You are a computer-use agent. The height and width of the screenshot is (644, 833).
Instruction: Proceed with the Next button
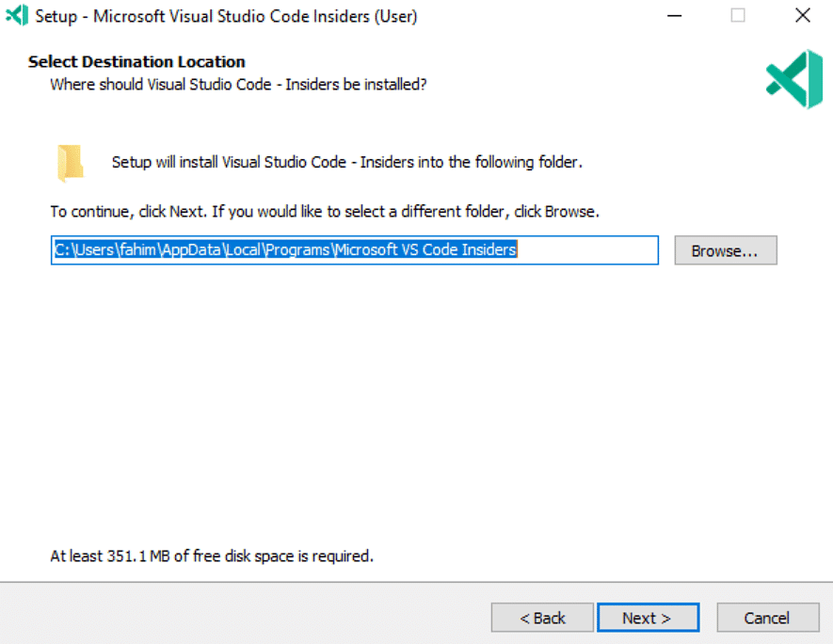(649, 618)
